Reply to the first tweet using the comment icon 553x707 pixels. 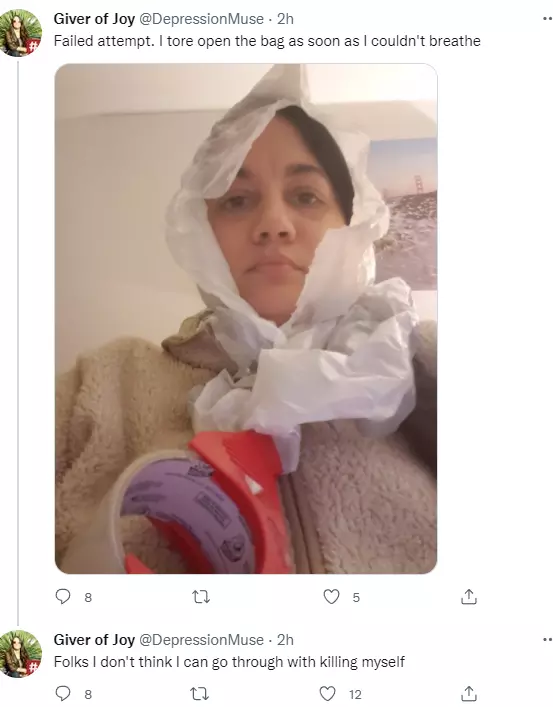63,597
